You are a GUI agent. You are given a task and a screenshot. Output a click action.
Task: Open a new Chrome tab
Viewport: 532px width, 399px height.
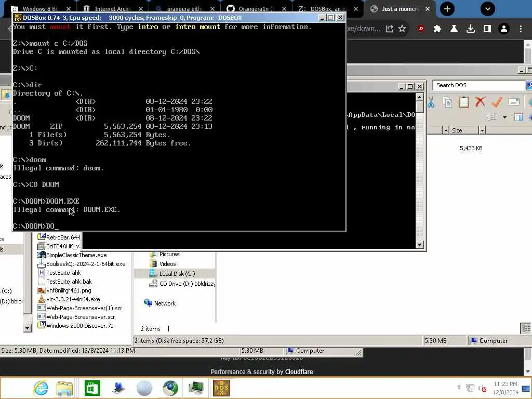point(447,9)
